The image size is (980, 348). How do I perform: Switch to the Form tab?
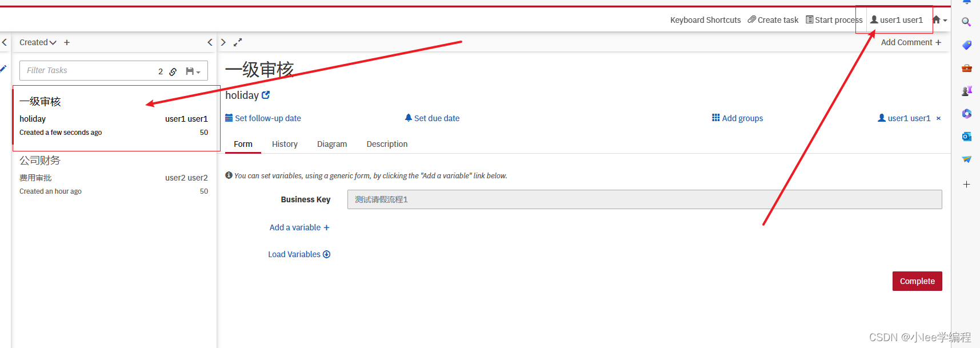tap(243, 144)
